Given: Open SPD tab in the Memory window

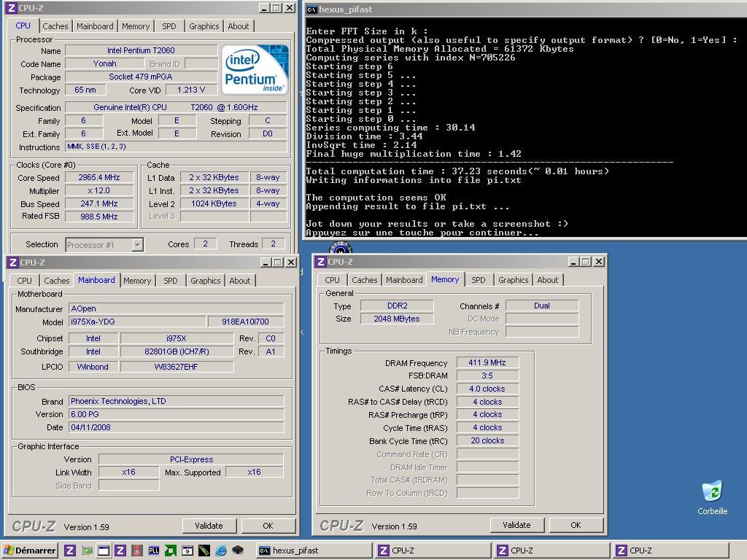Looking at the screenshot, I should tap(479, 280).
